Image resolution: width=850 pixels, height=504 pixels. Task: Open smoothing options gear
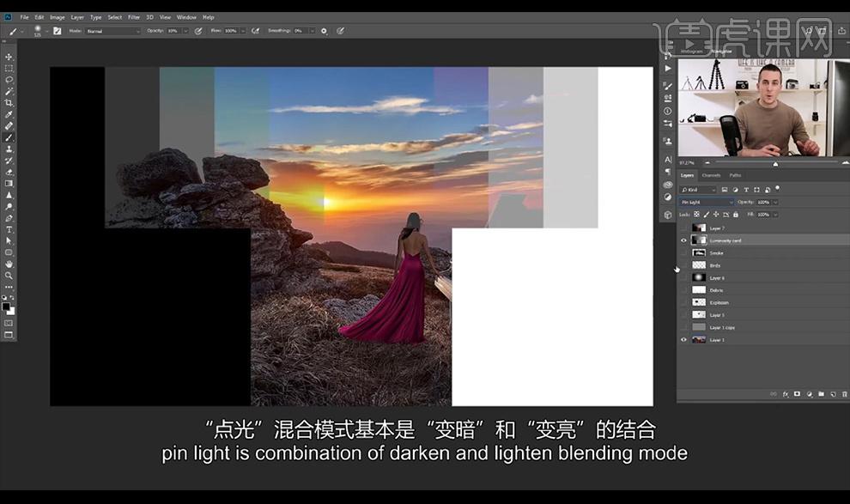[x=325, y=31]
